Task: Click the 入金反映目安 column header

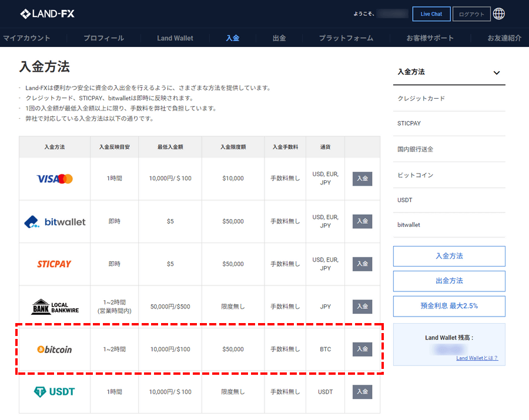Action: 115,147
